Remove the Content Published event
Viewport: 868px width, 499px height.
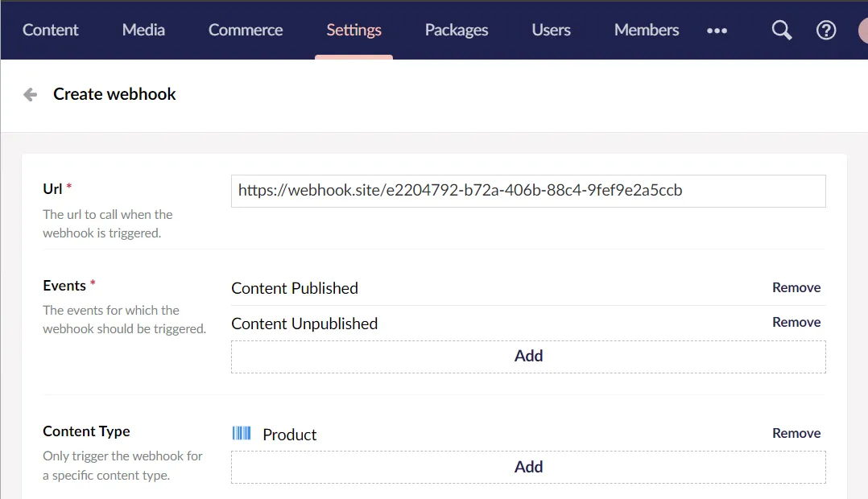[796, 288]
